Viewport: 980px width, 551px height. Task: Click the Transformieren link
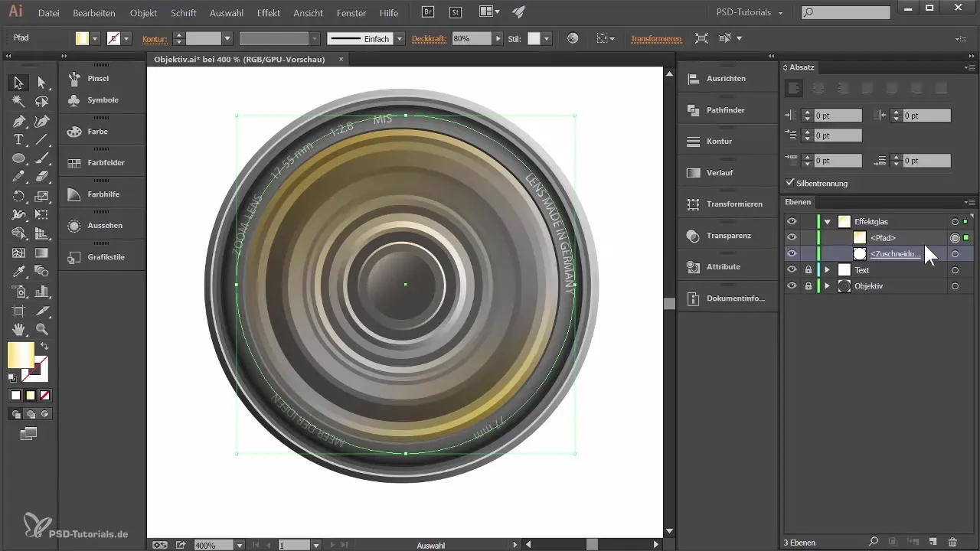click(x=656, y=38)
